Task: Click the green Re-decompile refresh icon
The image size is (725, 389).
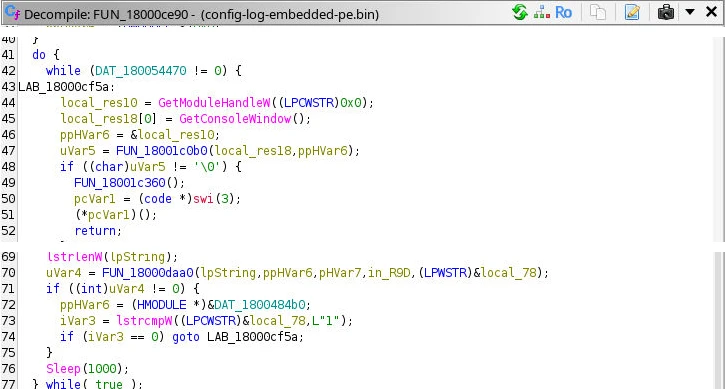Action: (520, 12)
